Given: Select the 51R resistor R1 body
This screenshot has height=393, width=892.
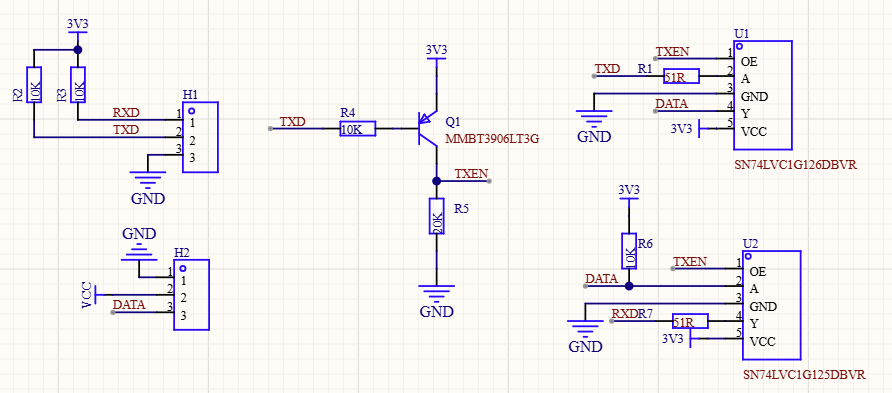Looking at the screenshot, I should click(x=682, y=76).
